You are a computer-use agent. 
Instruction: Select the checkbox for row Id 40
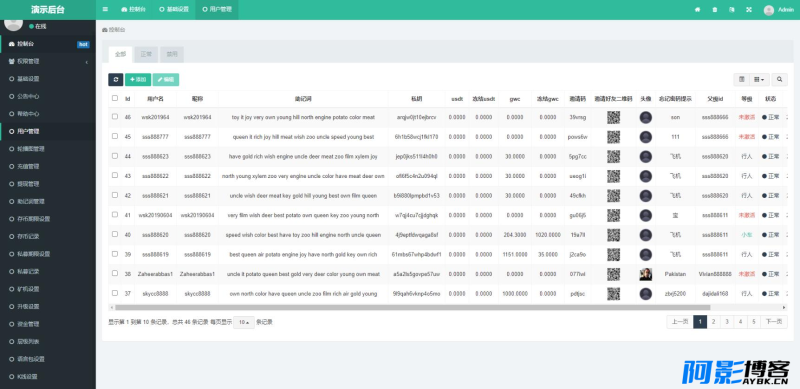(115, 234)
